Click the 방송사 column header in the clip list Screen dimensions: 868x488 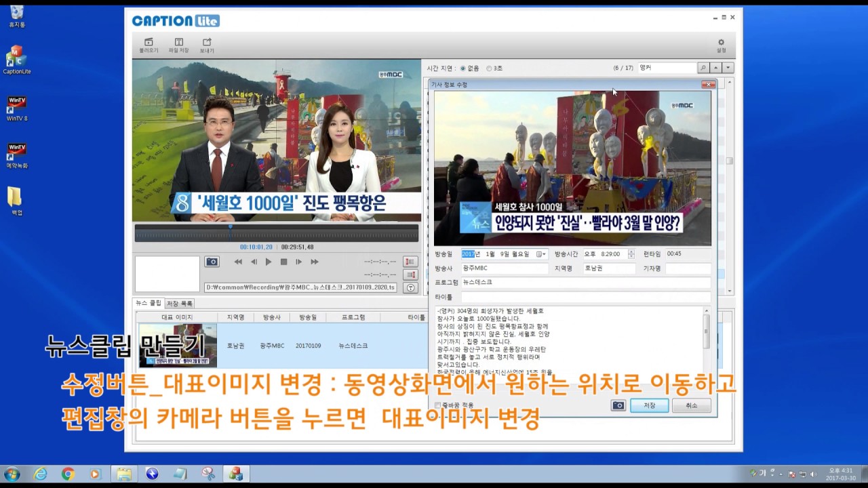click(272, 317)
